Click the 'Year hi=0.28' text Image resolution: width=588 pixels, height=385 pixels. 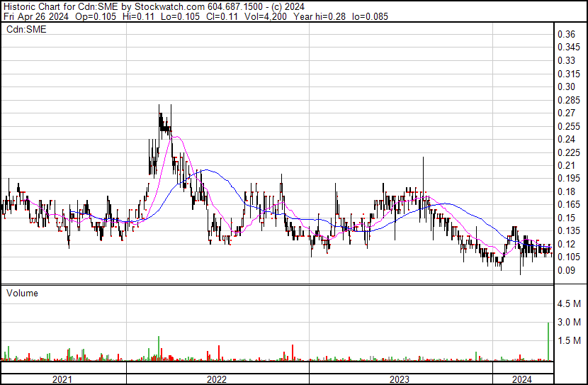[320, 16]
